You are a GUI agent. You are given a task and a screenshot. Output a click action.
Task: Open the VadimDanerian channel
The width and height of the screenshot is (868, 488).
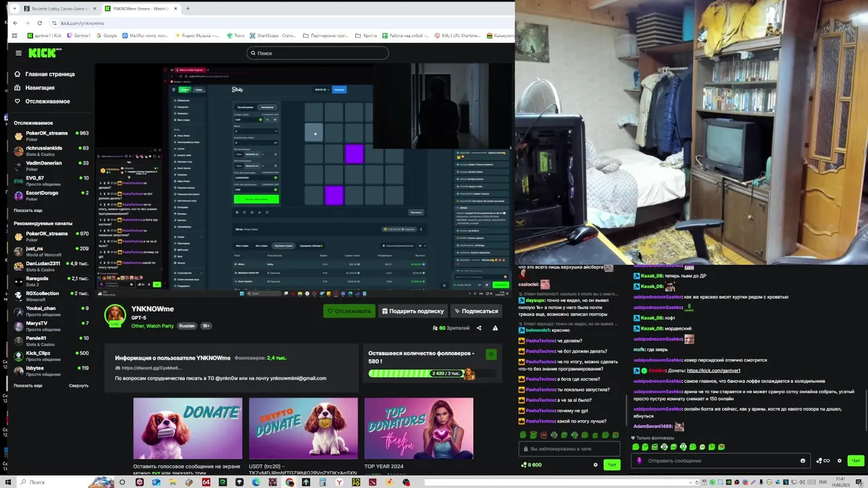pyautogui.click(x=52, y=165)
